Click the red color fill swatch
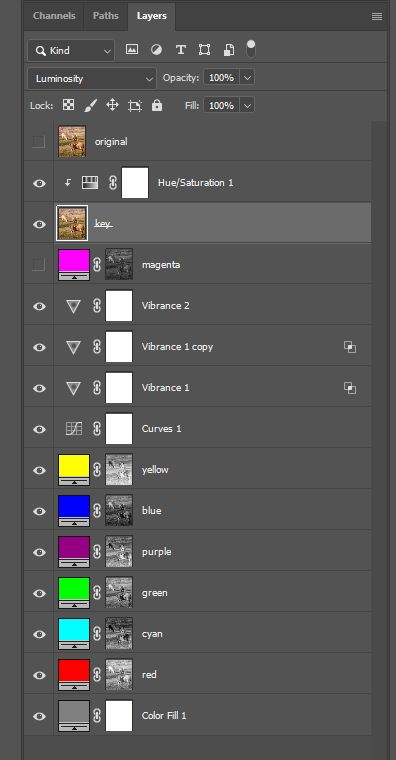Viewport: 396px width, 760px height. click(74, 675)
